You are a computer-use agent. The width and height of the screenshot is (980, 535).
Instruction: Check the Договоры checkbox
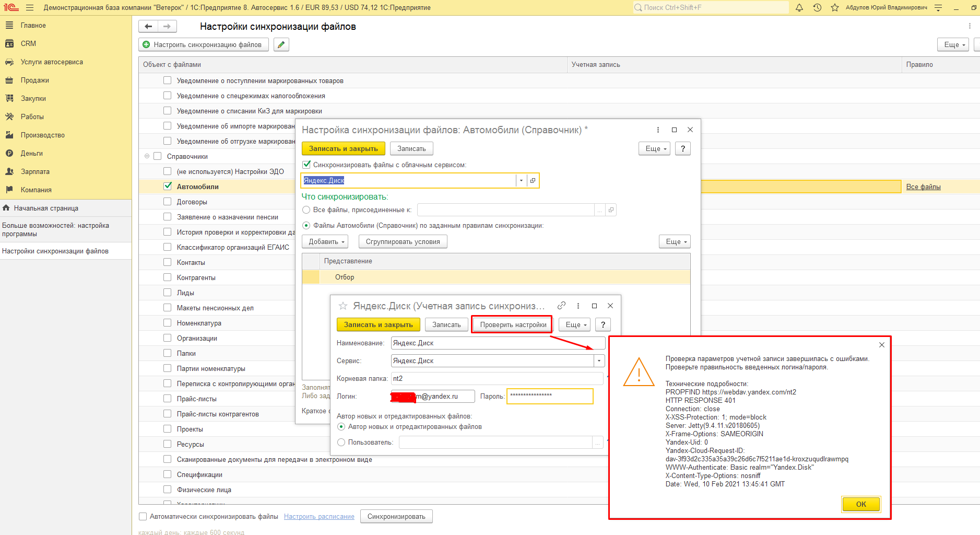pos(168,201)
